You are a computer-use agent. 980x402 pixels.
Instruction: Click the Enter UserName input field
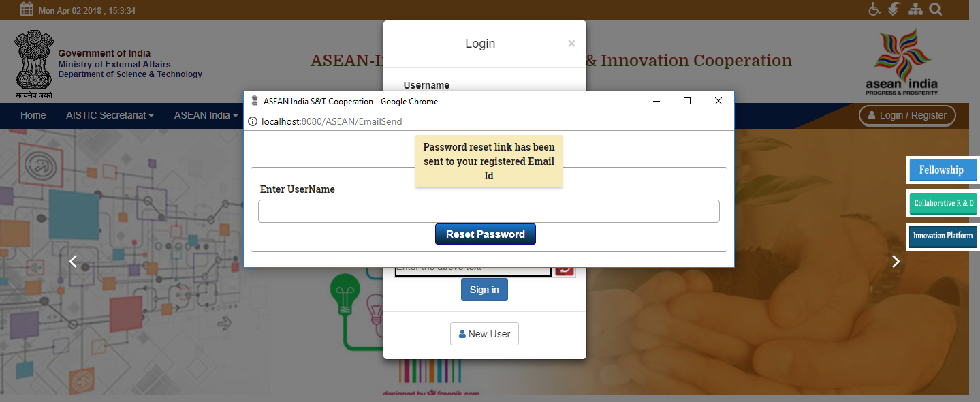click(x=489, y=211)
